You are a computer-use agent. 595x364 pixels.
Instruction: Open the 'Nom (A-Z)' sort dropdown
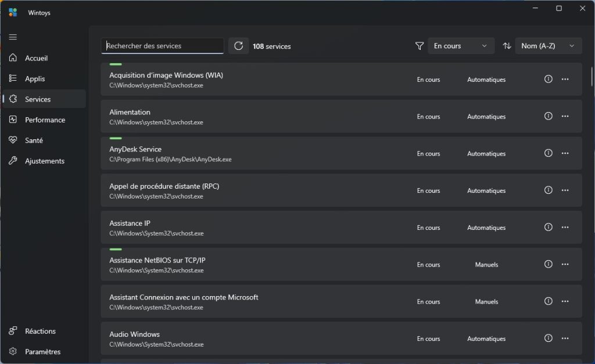tap(548, 46)
